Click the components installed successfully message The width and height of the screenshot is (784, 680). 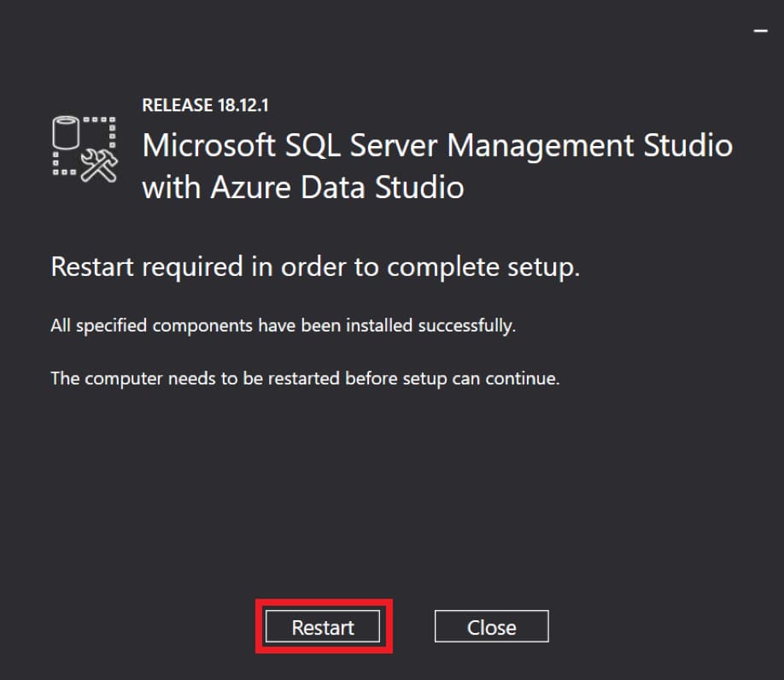(x=283, y=325)
